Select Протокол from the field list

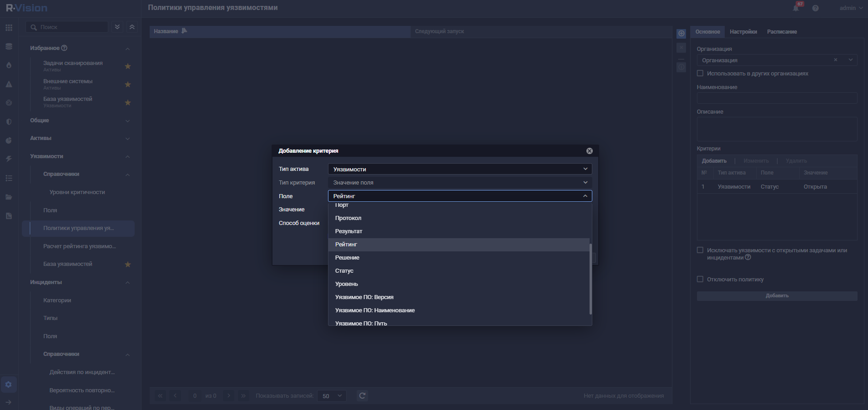coord(459,218)
